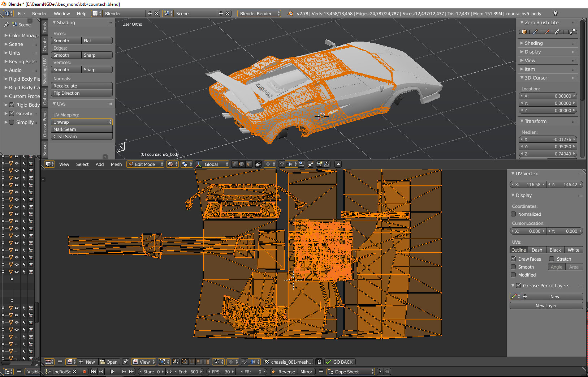
Task: Open the Mesh menu in 3D view header
Action: coord(116,164)
